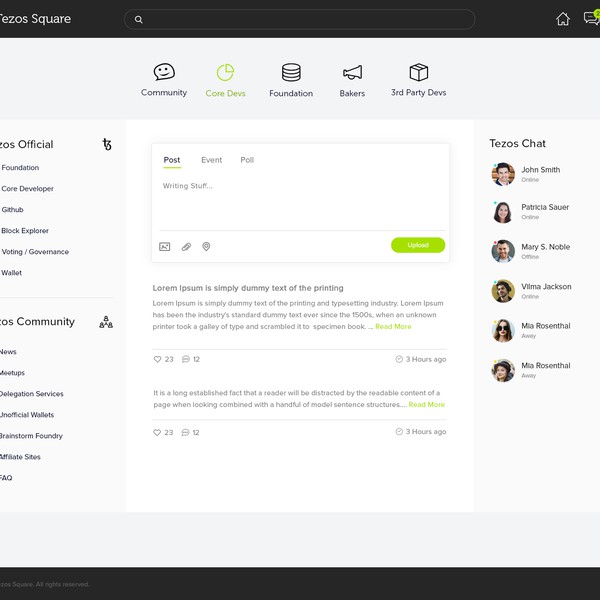Viewport: 600px width, 600px height.
Task: Open comments on the 'long established fact' post
Action: pos(185,432)
